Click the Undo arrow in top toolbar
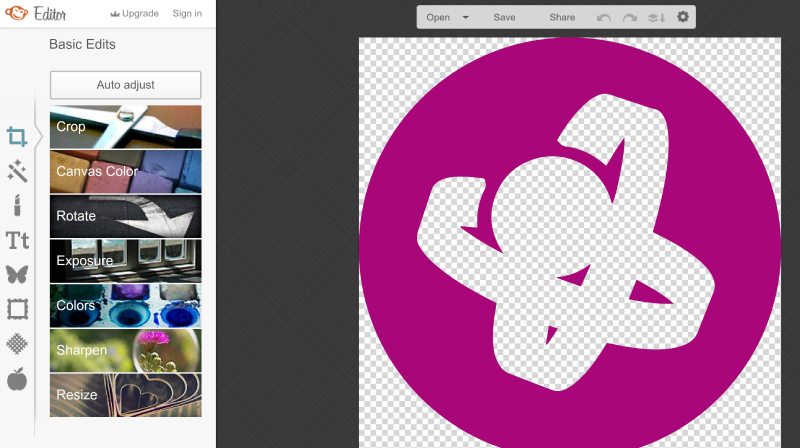800x448 pixels. pyautogui.click(x=604, y=18)
